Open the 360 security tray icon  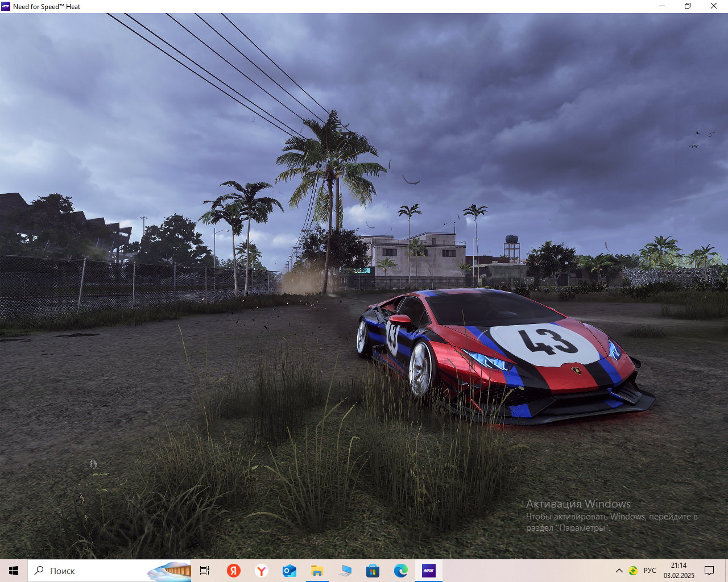(633, 571)
